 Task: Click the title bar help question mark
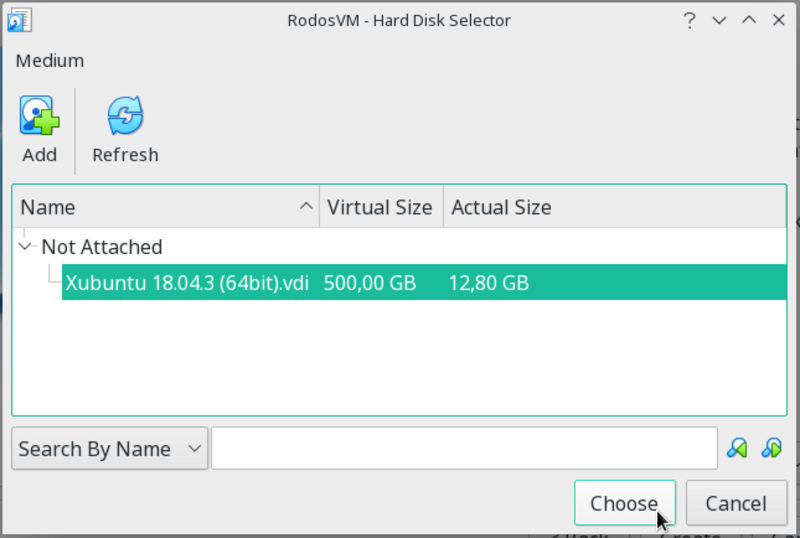[689, 20]
